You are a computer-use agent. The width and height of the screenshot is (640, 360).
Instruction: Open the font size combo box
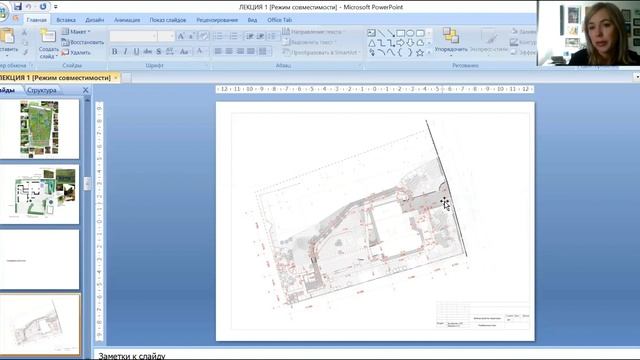(x=166, y=36)
